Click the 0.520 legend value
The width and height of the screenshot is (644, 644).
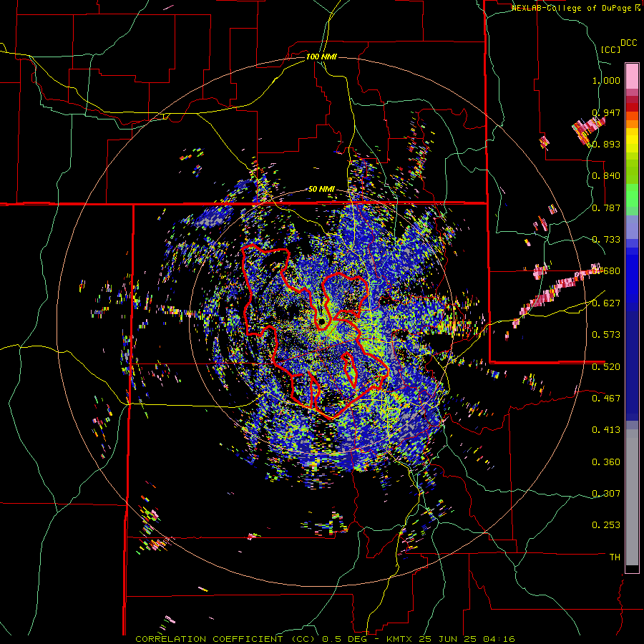(x=606, y=367)
